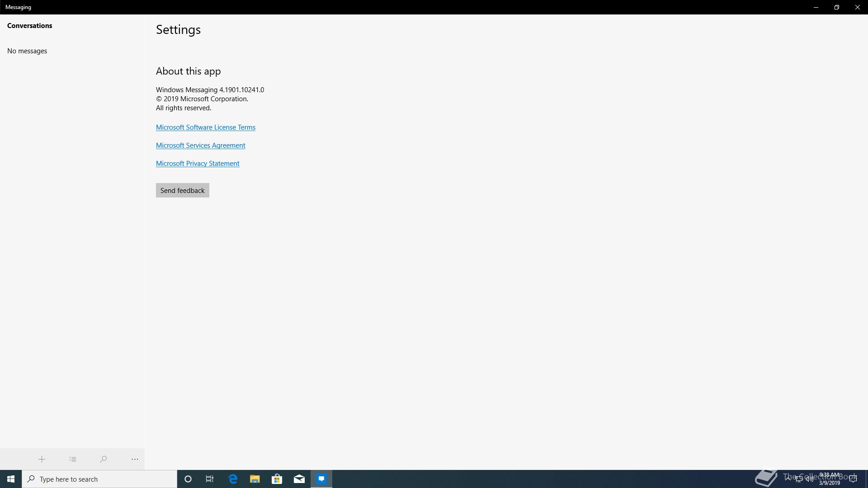
Task: Open the more options ellipsis menu
Action: [135, 459]
